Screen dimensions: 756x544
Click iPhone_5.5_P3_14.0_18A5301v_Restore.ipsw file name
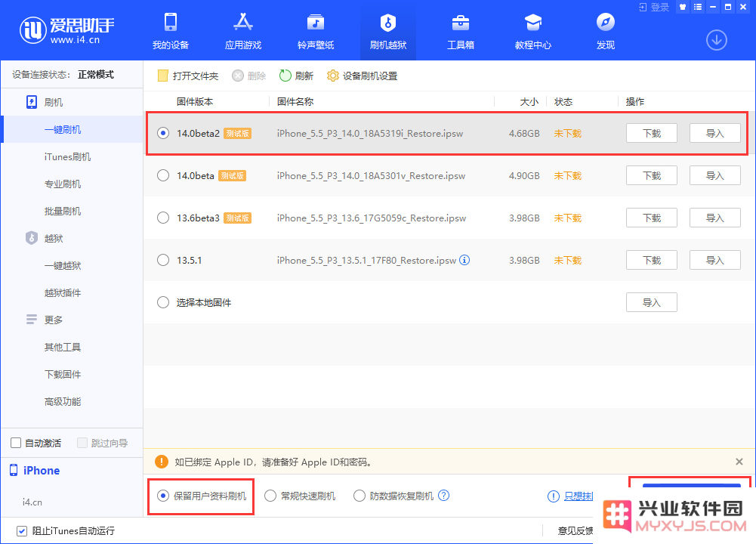pyautogui.click(x=371, y=175)
